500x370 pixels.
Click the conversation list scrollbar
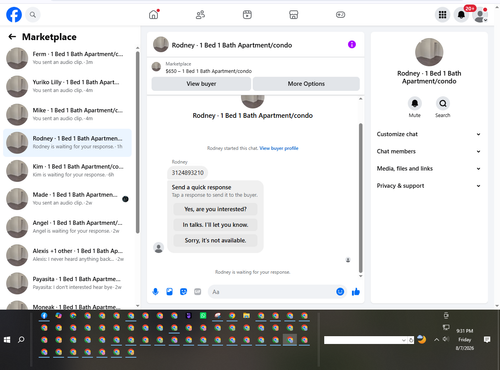(137, 142)
